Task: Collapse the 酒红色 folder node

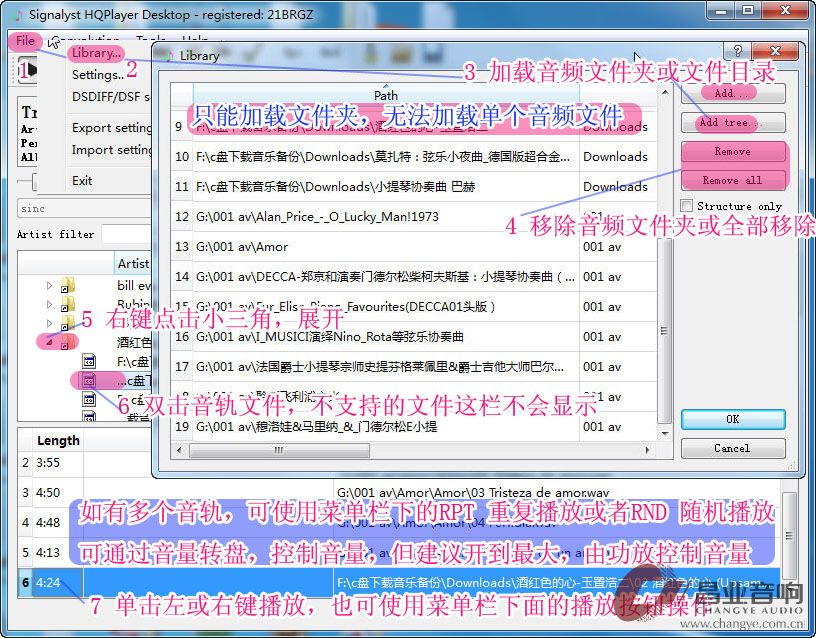Action: click(x=49, y=342)
